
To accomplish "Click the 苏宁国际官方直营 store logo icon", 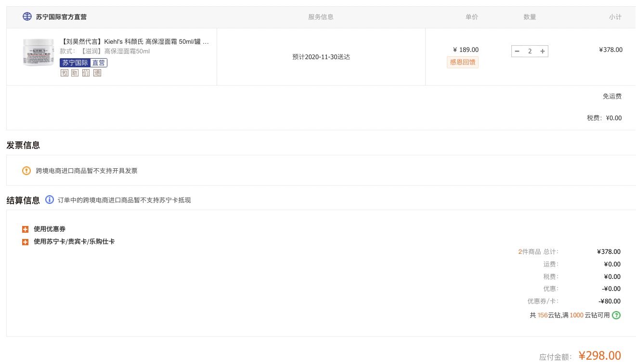I will [27, 16].
